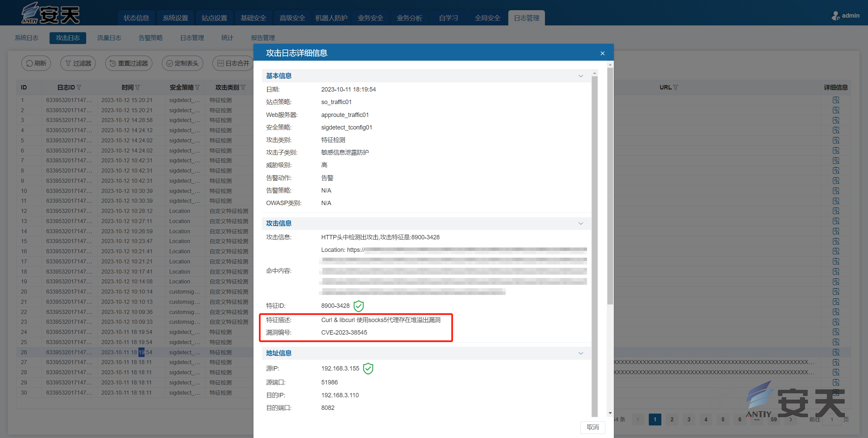The height and width of the screenshot is (438, 868).
Task: Collapse the 基本信息 section chevron
Action: 581,76
